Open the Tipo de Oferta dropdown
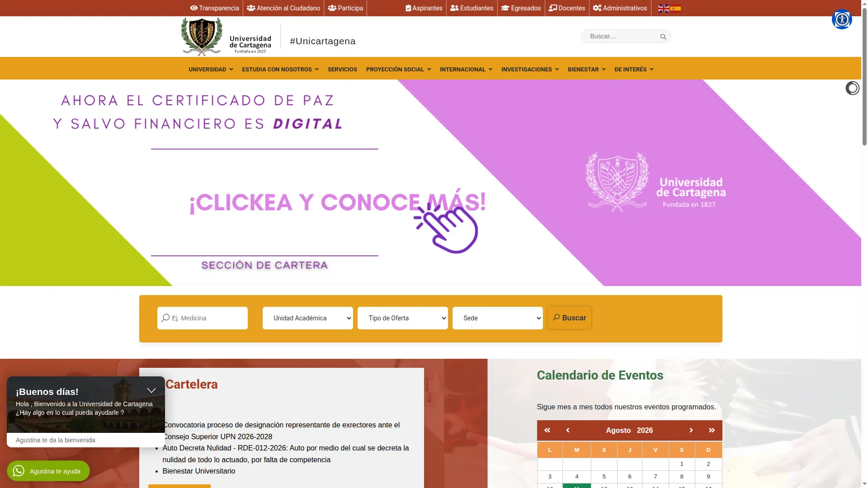 point(403,318)
